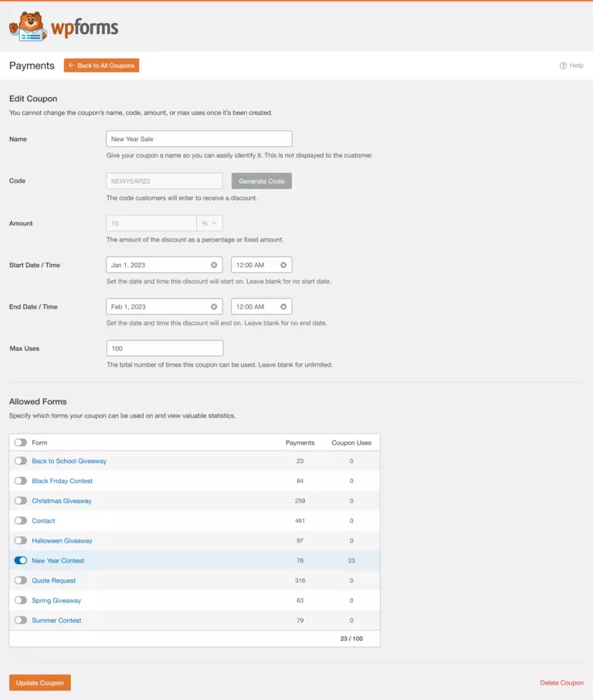The width and height of the screenshot is (593, 700).
Task: Open the Amount percent type dropdown
Action: (x=209, y=223)
